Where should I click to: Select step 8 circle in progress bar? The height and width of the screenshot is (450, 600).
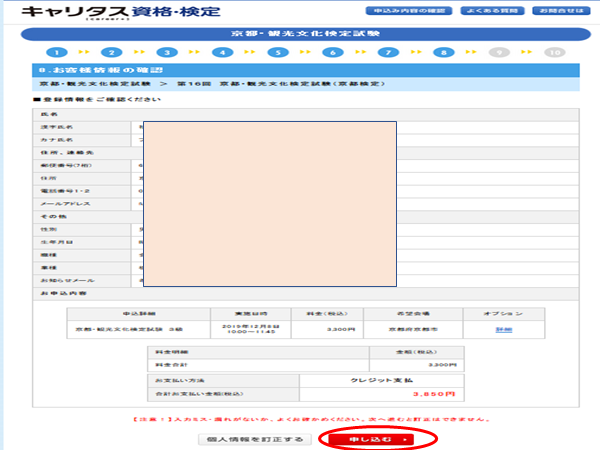click(444, 52)
